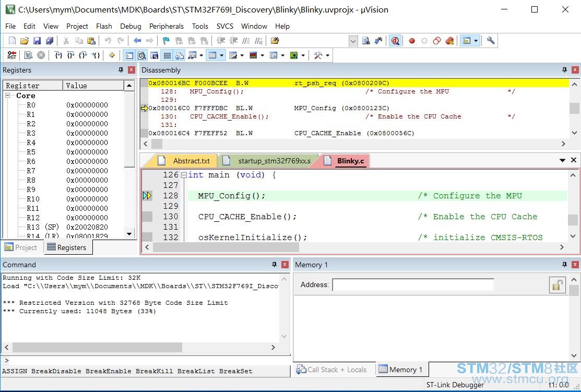
Task: Toggle the Disassembly Window toolbar button
Action: pos(141,55)
